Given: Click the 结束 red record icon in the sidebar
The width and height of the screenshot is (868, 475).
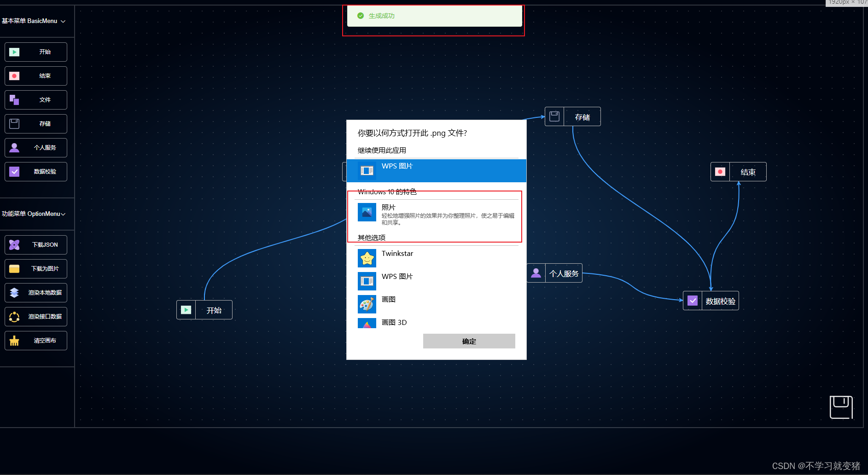Looking at the screenshot, I should (14, 76).
